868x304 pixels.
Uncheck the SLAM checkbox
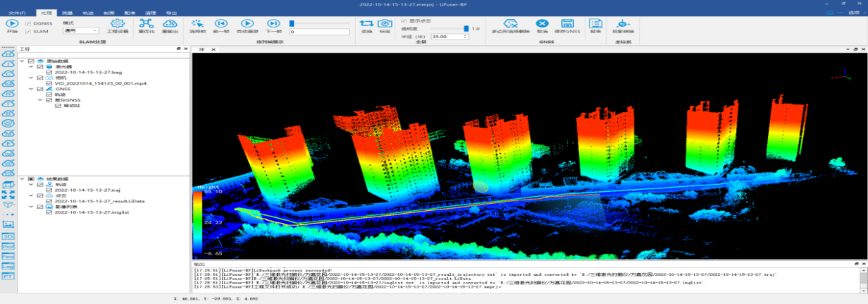[28, 32]
